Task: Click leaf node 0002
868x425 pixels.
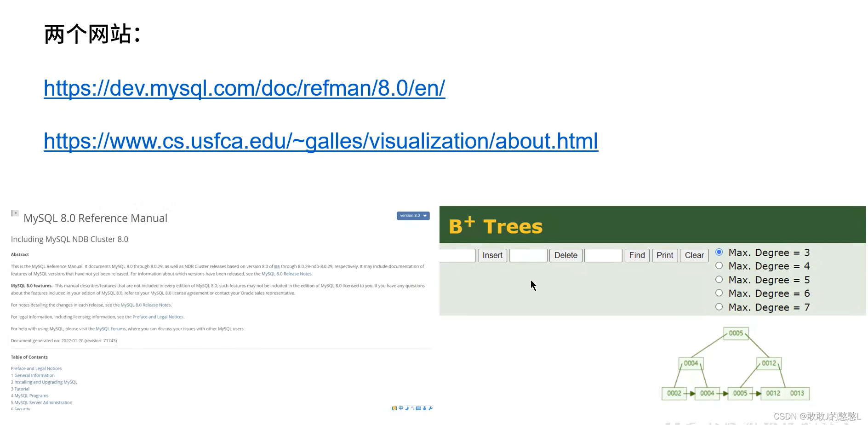Action: 674,393
